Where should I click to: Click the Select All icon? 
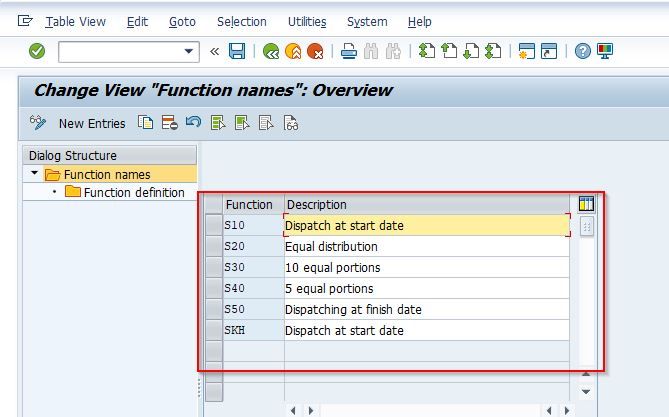[218, 123]
